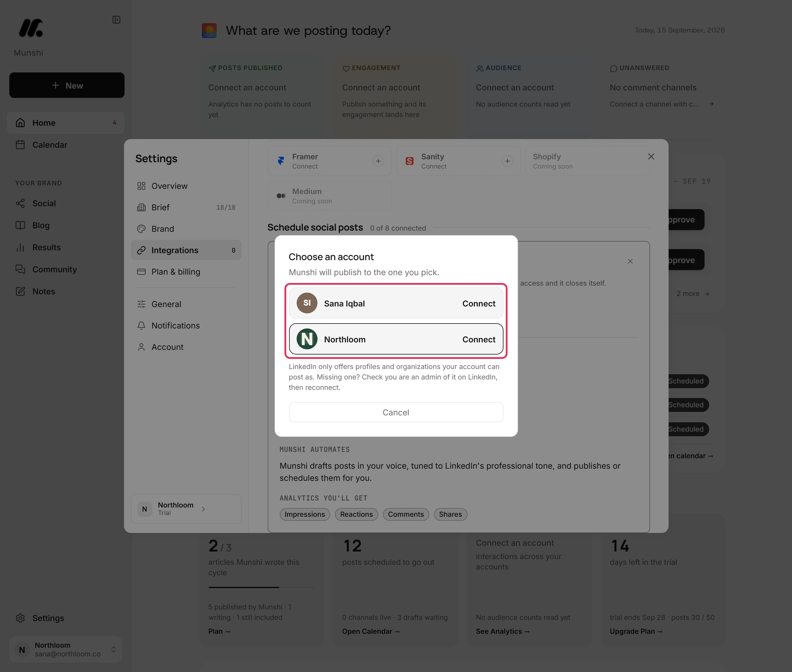
Task: Expand the Northloom workspace switcher in the sidebar
Action: pyautogui.click(x=65, y=649)
